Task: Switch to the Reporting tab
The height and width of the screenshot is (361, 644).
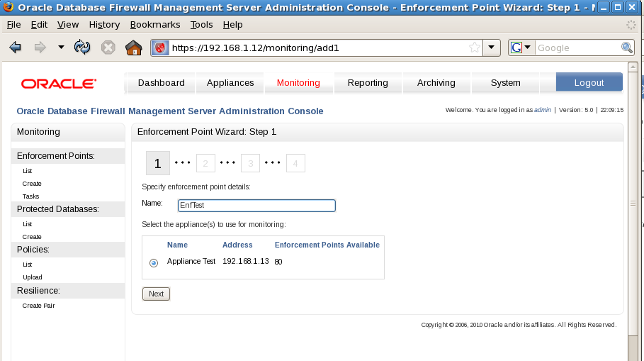Action: tap(368, 83)
